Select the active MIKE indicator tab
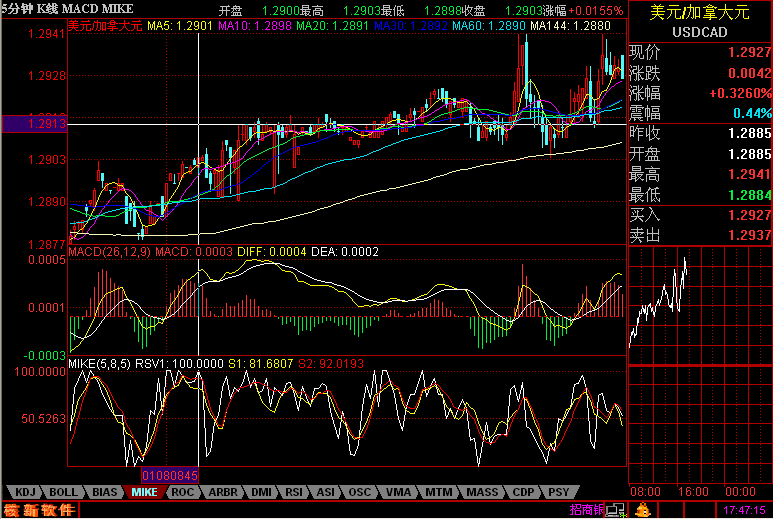The width and height of the screenshot is (773, 520). (x=144, y=492)
